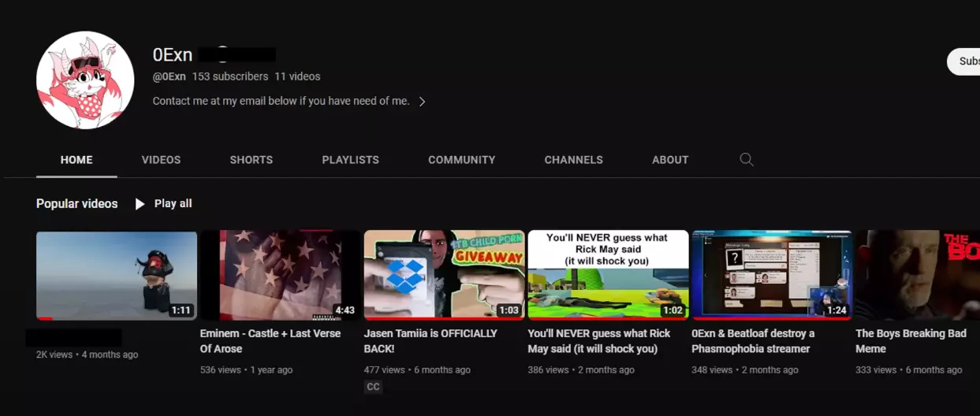The width and height of the screenshot is (980, 416).
Task: Click the Subscribe button
Action: [x=963, y=61]
